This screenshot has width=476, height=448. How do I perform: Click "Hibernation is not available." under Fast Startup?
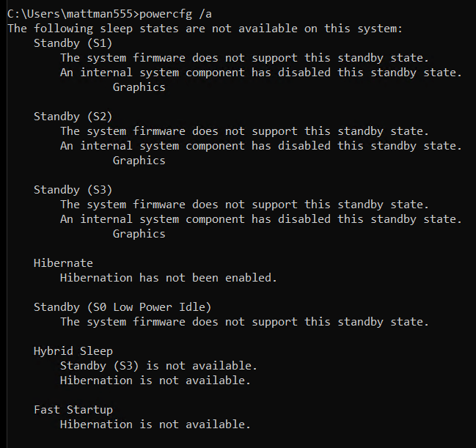pyautogui.click(x=155, y=425)
